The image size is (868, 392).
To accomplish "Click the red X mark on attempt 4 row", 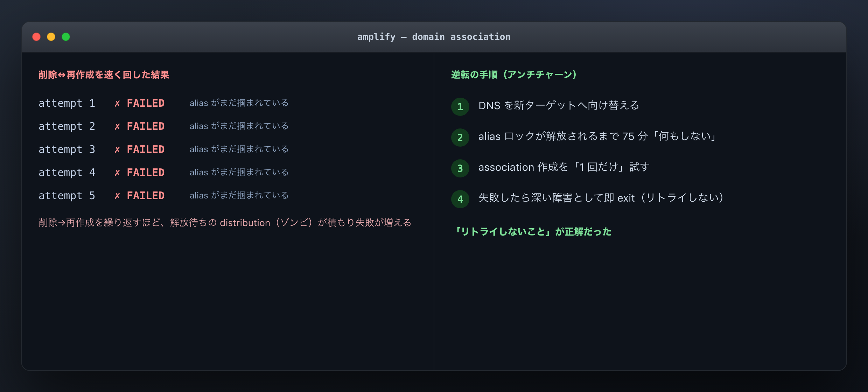I will [x=117, y=173].
